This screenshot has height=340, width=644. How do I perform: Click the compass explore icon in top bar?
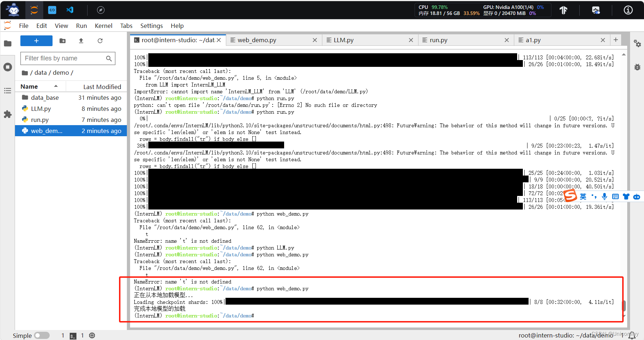pos(101,10)
